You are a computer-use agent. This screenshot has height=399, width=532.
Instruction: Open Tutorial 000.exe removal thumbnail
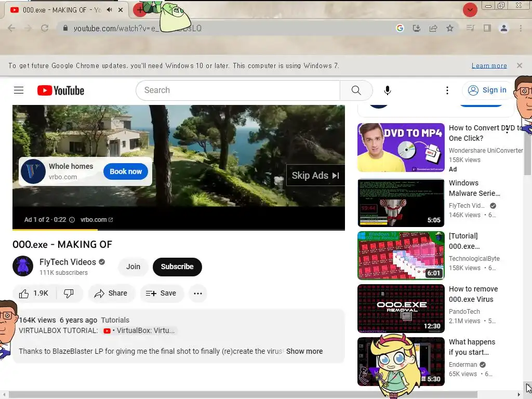[401, 256]
